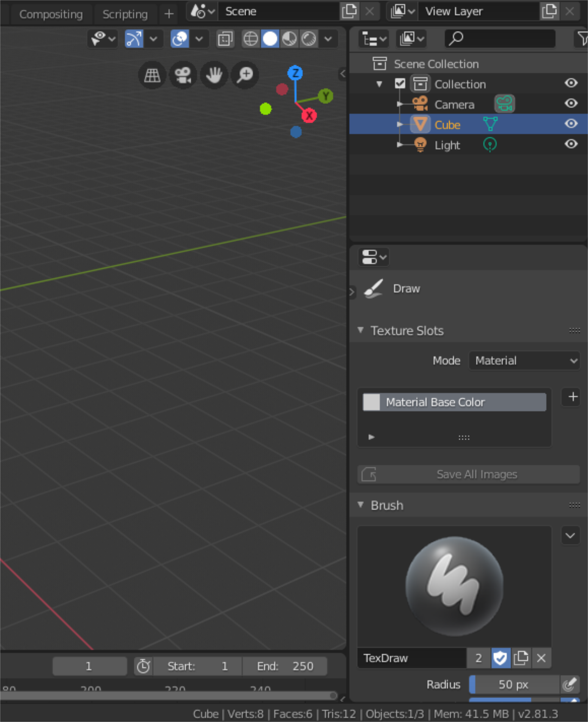Hide Camera with its eye icon
This screenshot has width=588, height=722.
click(x=571, y=103)
